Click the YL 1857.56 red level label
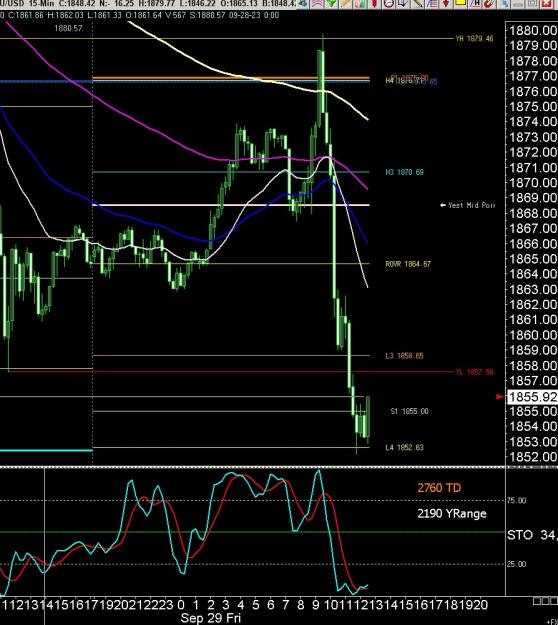Viewport: 558px width, 625px height. pos(474,372)
